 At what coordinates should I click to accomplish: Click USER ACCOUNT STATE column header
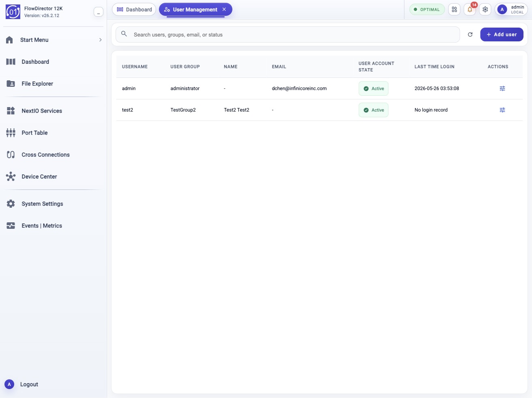click(376, 67)
